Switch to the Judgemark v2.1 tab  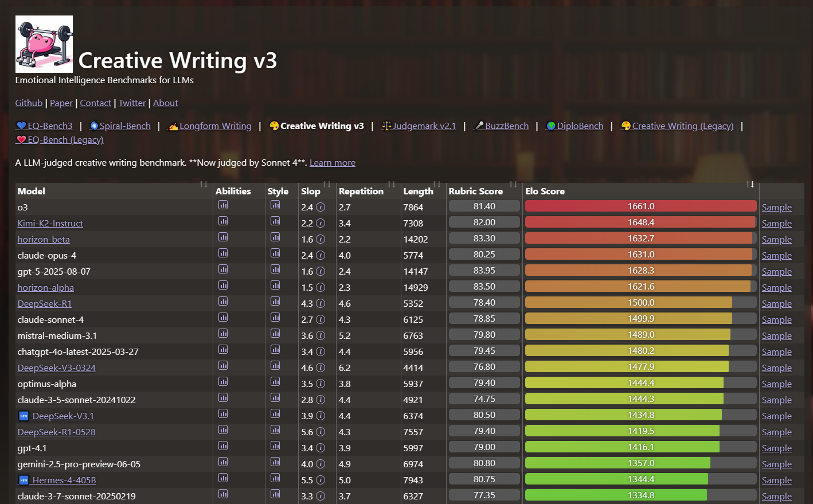pos(419,126)
